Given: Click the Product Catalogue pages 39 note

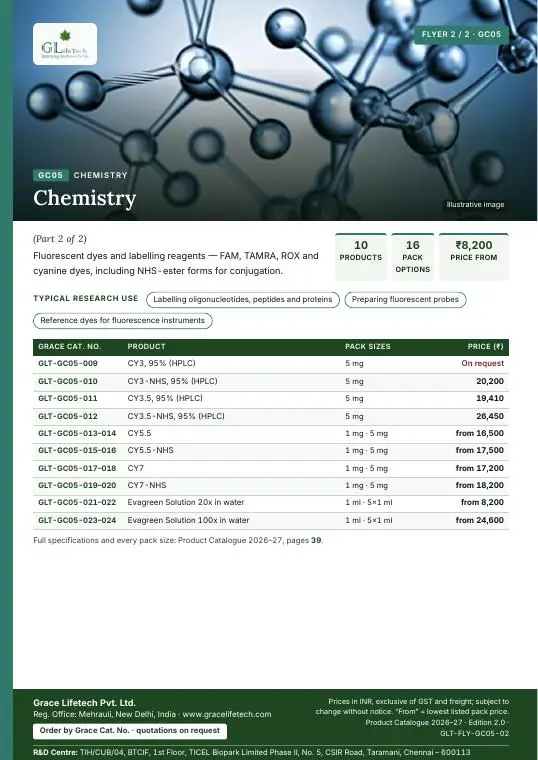Looking at the screenshot, I should coord(178,540).
